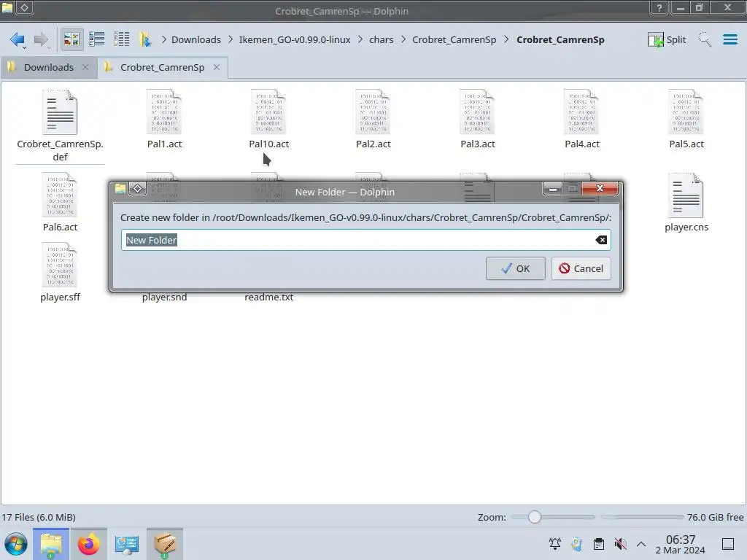Image resolution: width=747 pixels, height=560 pixels.
Task: Expand chevron before Ikemen_GO-v0.99.0-linux
Action: click(x=231, y=39)
